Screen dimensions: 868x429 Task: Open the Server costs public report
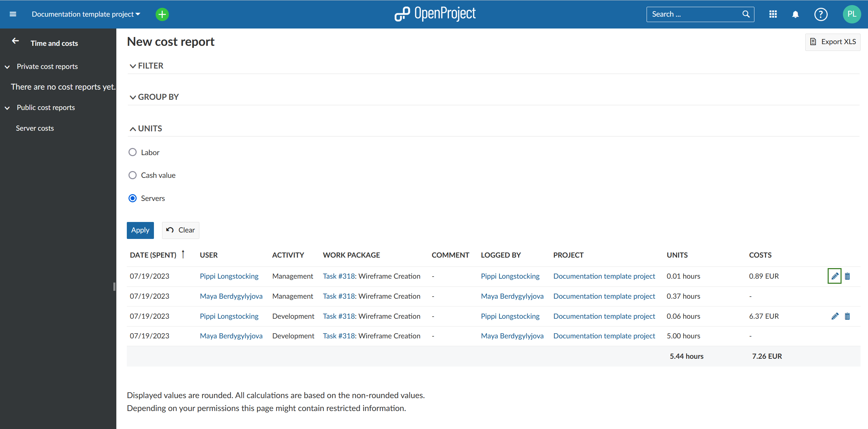pos(35,128)
